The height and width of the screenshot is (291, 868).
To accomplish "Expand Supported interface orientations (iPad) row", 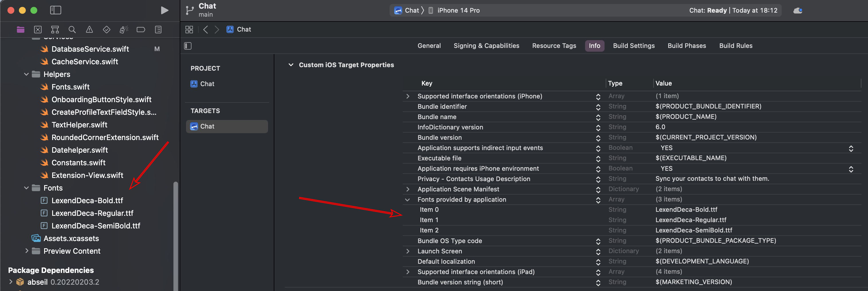I will [x=408, y=272].
